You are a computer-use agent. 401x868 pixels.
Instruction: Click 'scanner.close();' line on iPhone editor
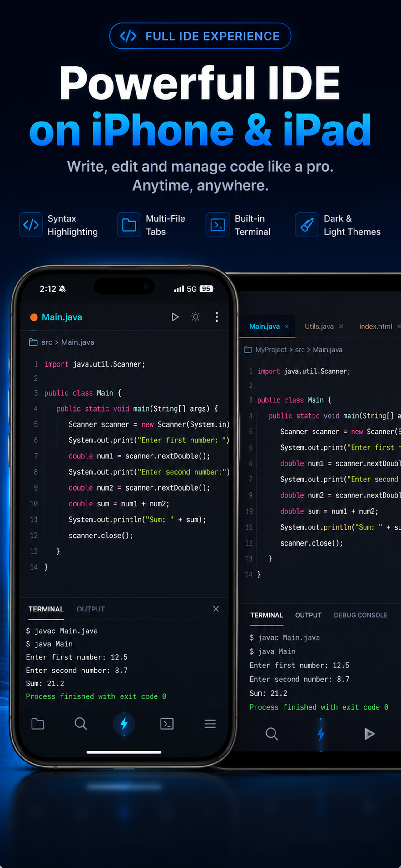coord(101,536)
